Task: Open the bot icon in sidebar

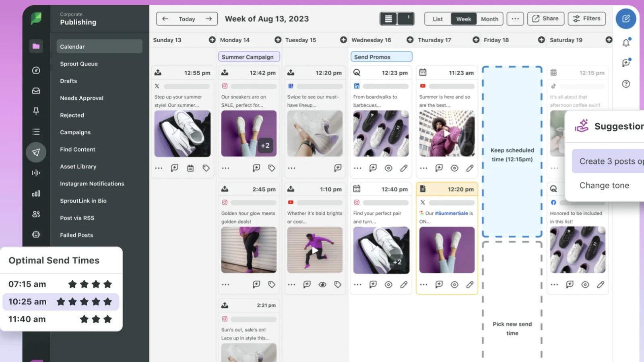Action: (x=36, y=234)
